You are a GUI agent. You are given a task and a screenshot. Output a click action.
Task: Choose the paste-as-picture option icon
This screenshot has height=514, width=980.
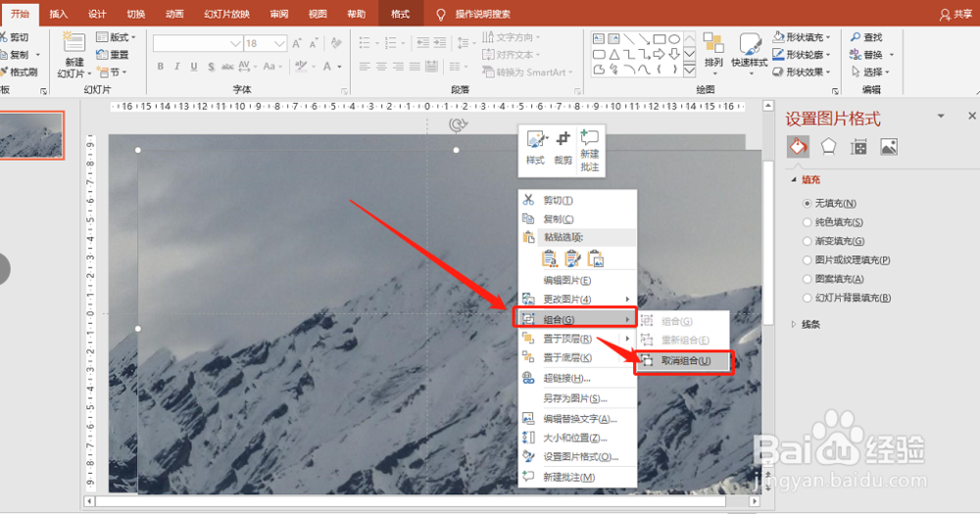[596, 258]
